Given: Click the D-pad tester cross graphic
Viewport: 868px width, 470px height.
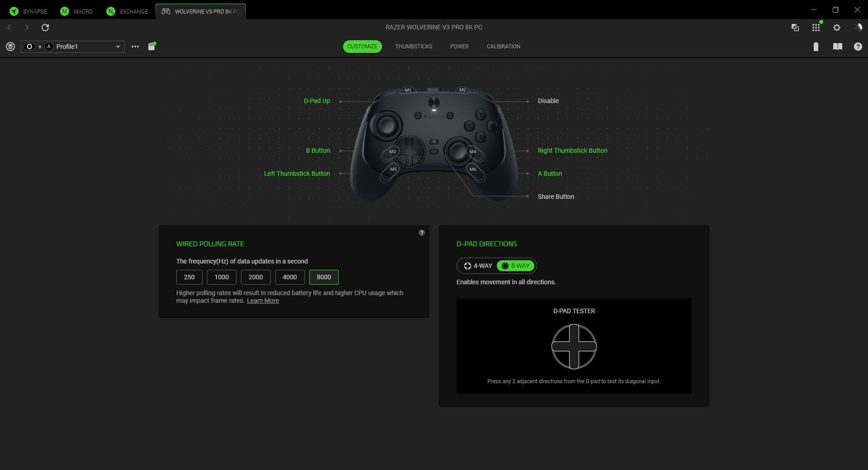Looking at the screenshot, I should tap(574, 347).
